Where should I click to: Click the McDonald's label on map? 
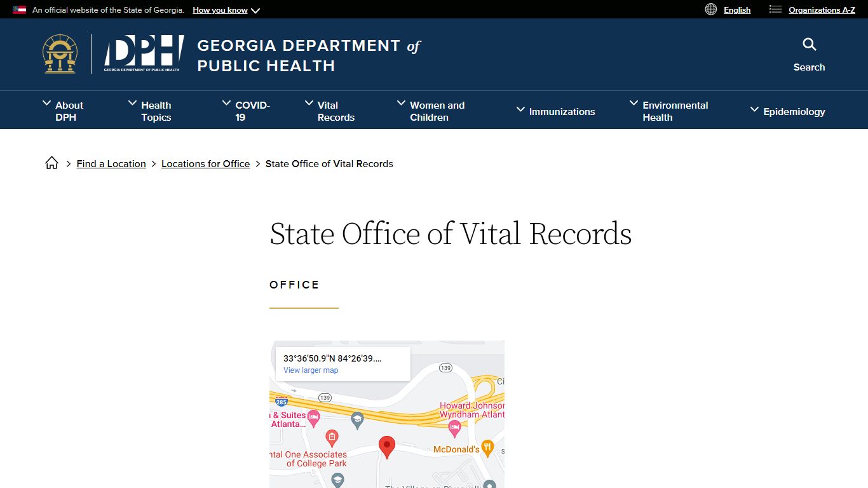pos(456,449)
